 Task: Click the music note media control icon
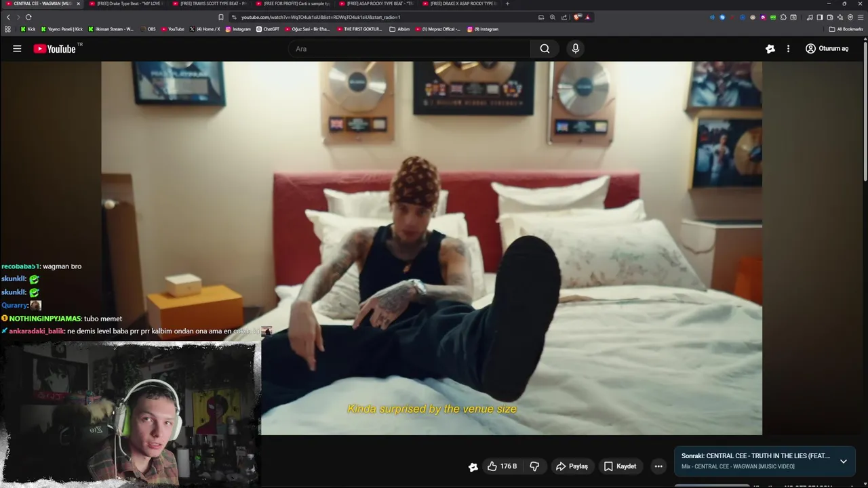[810, 17]
